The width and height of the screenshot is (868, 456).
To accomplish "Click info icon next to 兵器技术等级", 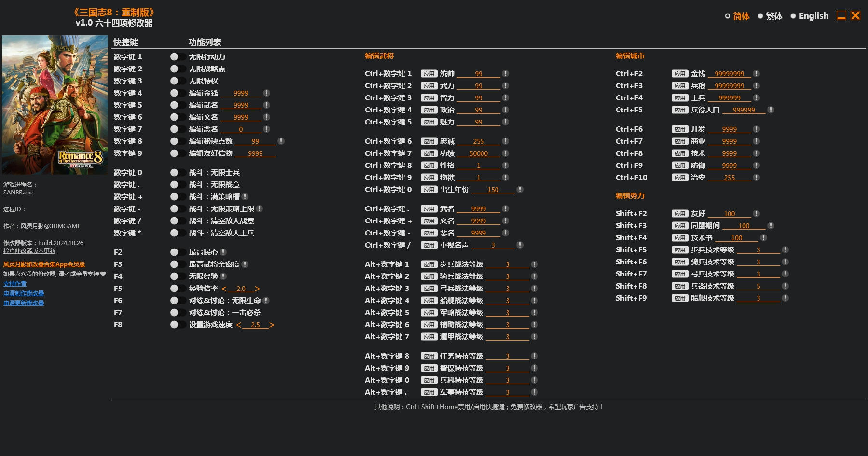I will (785, 286).
